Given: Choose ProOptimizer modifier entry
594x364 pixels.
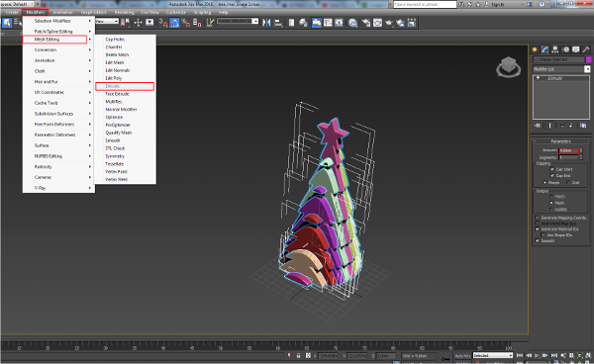Looking at the screenshot, I should (x=125, y=125).
